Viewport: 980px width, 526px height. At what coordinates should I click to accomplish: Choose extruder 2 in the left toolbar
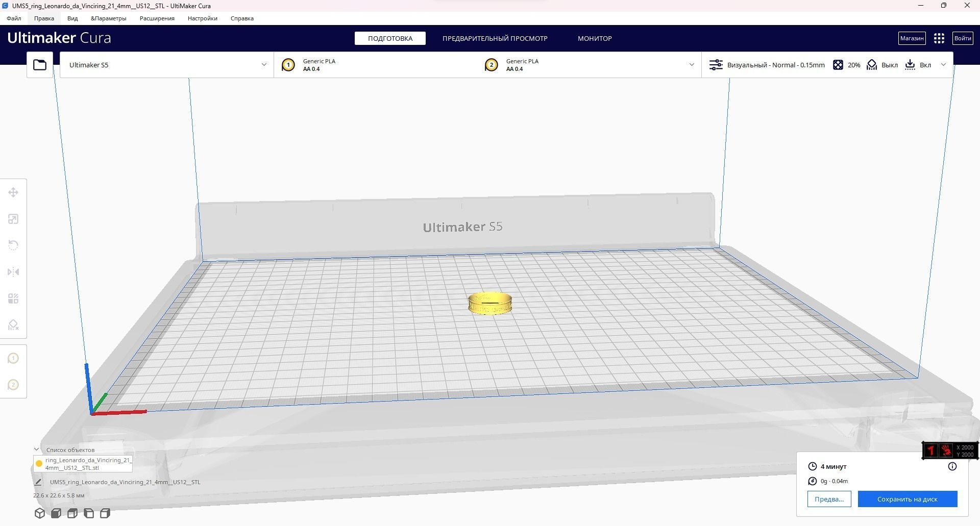click(13, 385)
